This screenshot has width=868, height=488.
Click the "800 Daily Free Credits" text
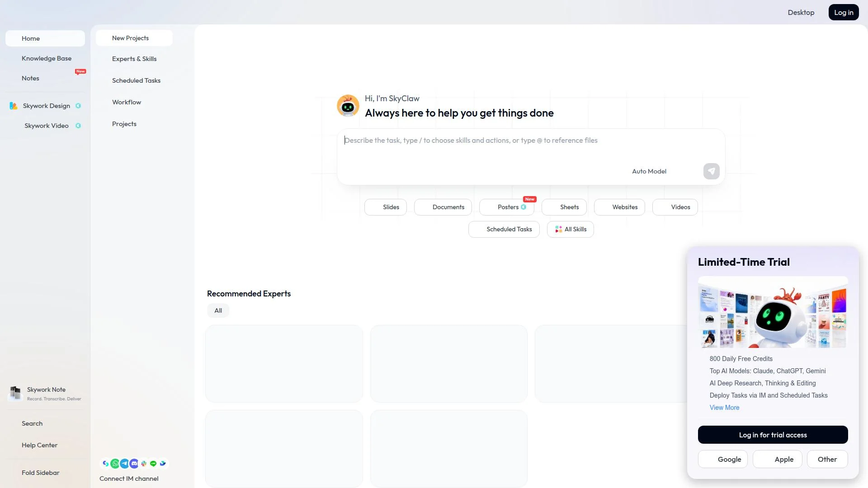[x=741, y=359]
